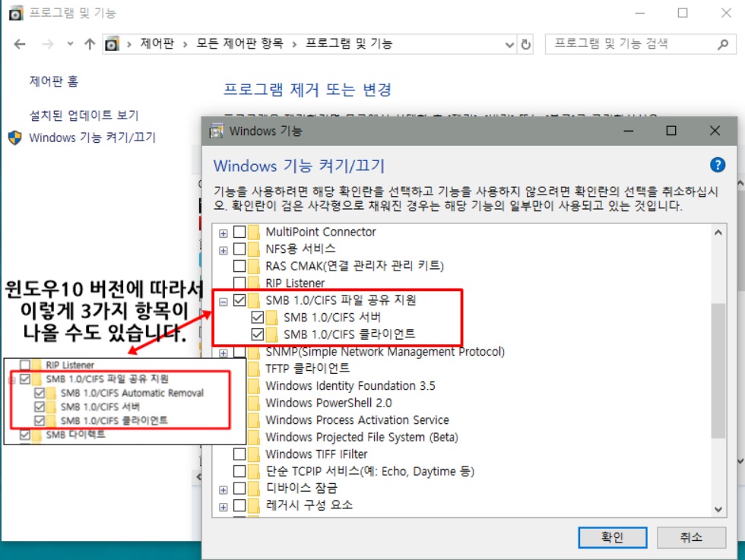Image resolution: width=745 pixels, height=560 pixels.
Task: Confirm with the 확인 button
Action: [613, 537]
